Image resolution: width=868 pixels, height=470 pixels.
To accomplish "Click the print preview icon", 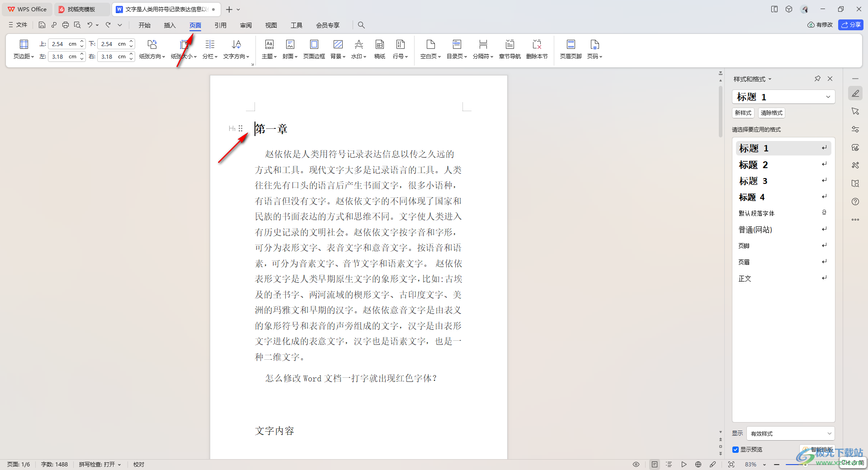I will 77,25.
